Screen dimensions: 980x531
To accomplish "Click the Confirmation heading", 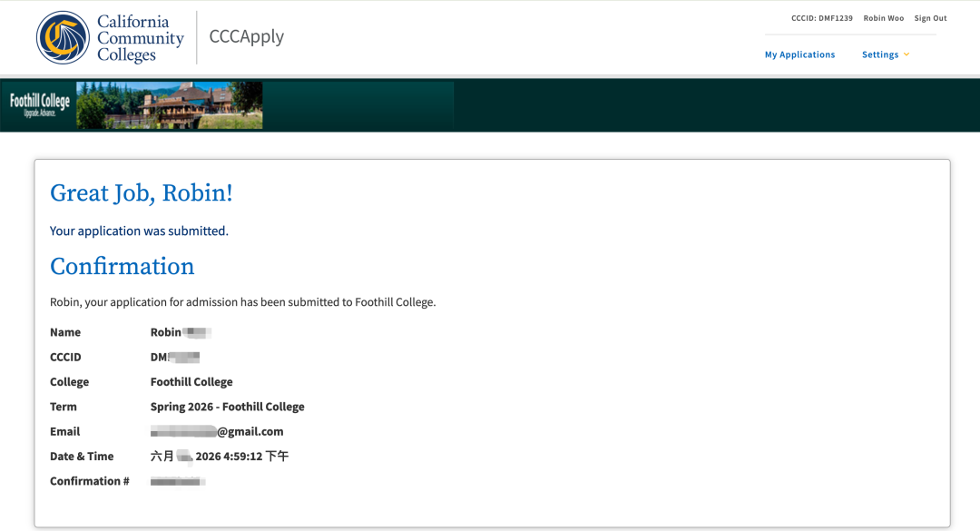I will click(x=122, y=267).
